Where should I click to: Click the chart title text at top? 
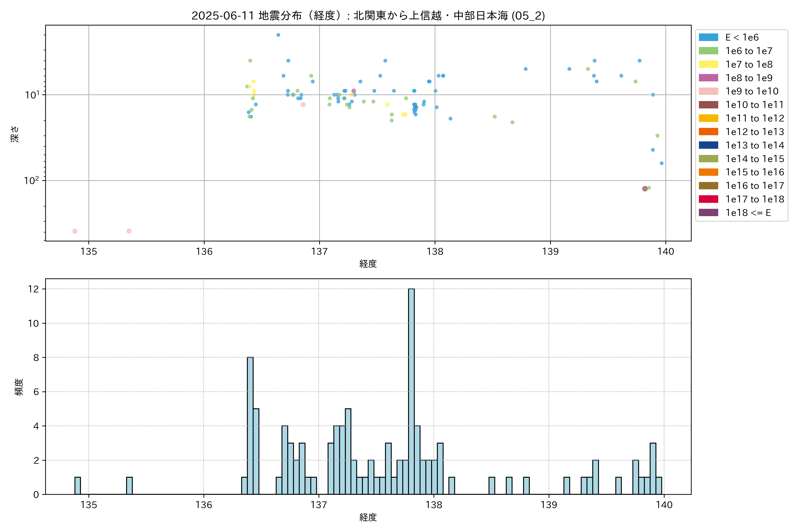click(368, 16)
